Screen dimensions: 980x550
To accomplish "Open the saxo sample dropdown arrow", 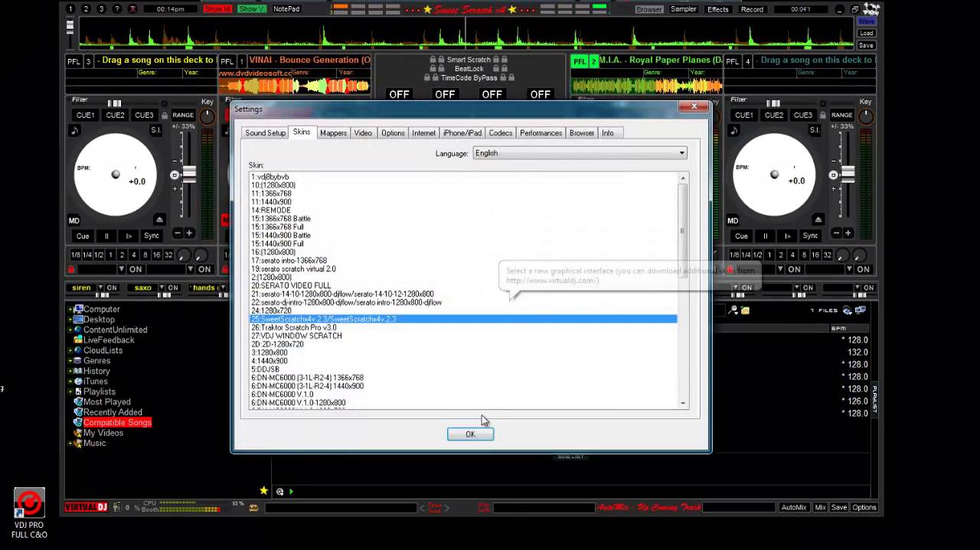I will coord(161,288).
